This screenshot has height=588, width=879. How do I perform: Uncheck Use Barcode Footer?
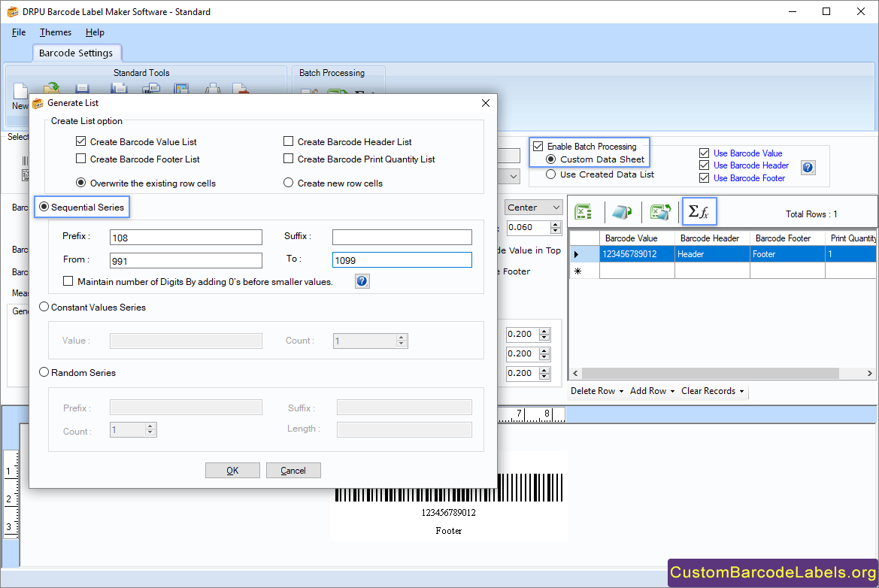(704, 178)
